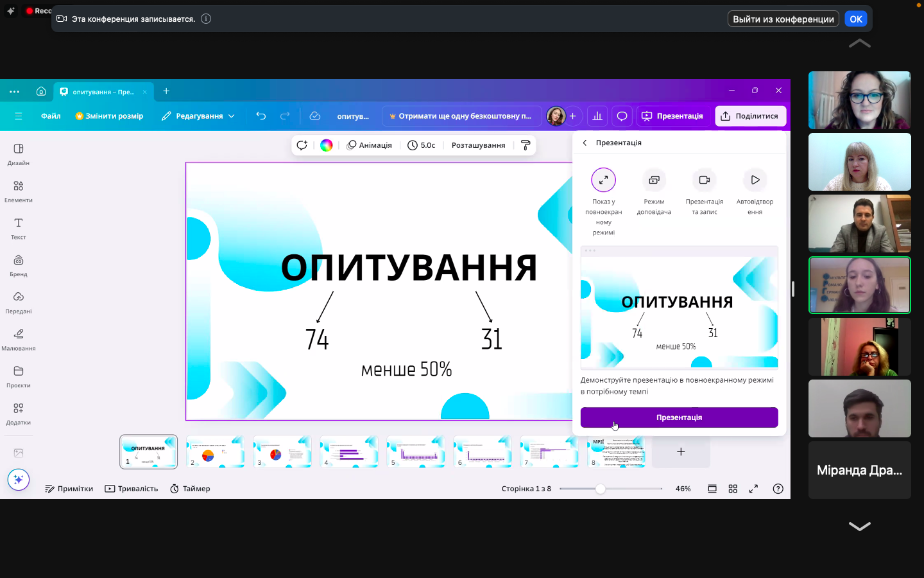The image size is (924, 578).
Task: Click the undo arrow icon
Action: 261,116
